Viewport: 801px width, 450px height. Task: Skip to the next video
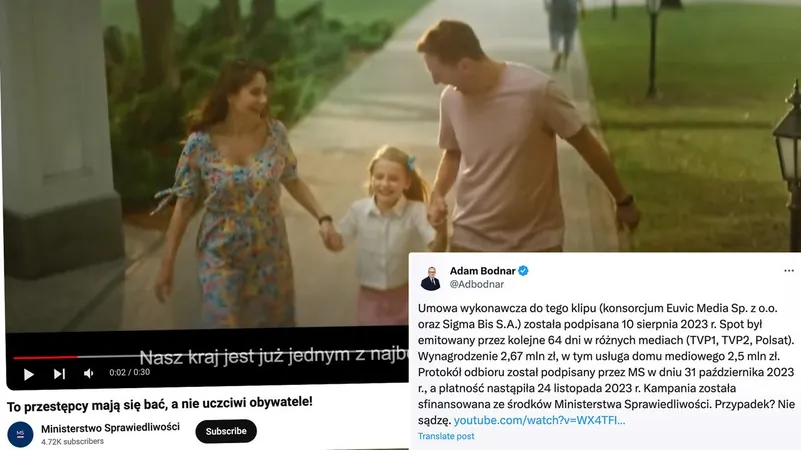59,374
